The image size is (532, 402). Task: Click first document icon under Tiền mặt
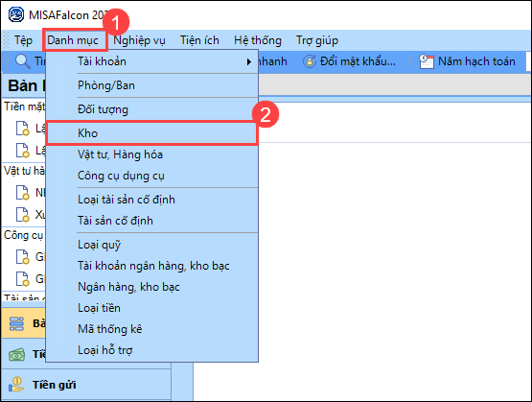point(23,129)
